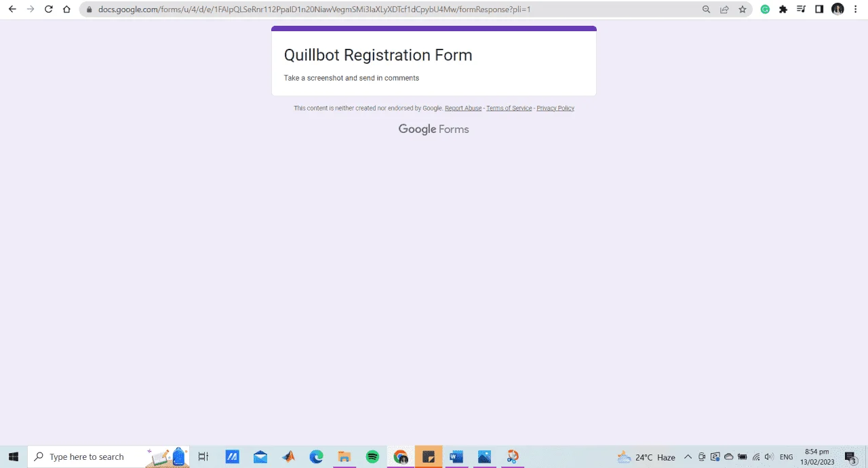Image resolution: width=868 pixels, height=468 pixels.
Task: Click the 'Type here to search' box
Action: pos(108,456)
